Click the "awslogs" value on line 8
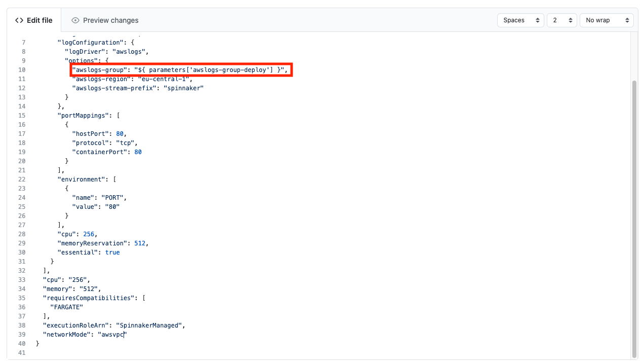Viewport: 644px width, 363px height. 130,52
